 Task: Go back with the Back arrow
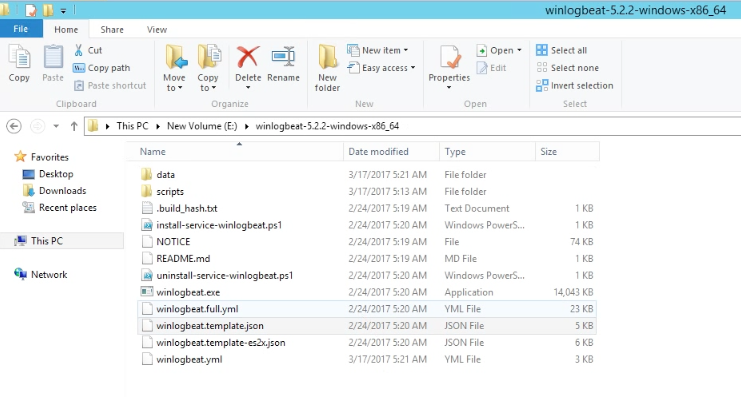point(14,126)
